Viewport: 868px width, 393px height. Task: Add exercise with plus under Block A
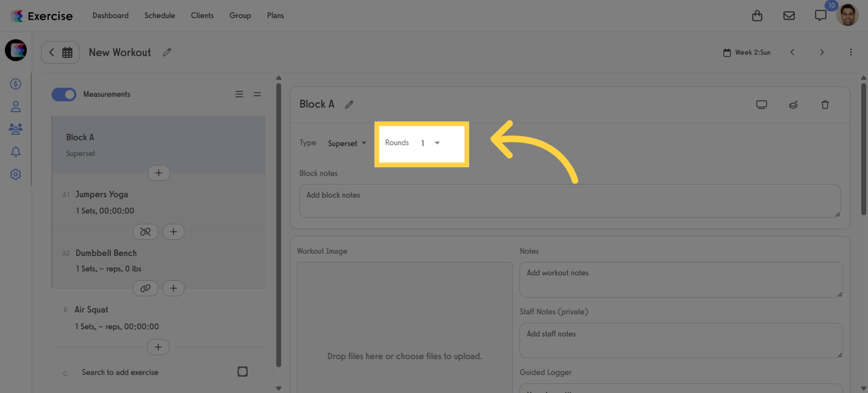(159, 173)
